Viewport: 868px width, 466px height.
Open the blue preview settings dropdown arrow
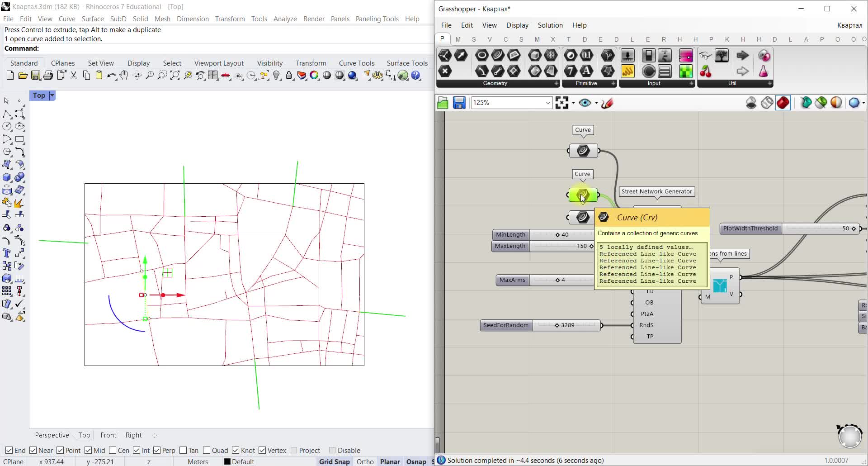[863, 103]
